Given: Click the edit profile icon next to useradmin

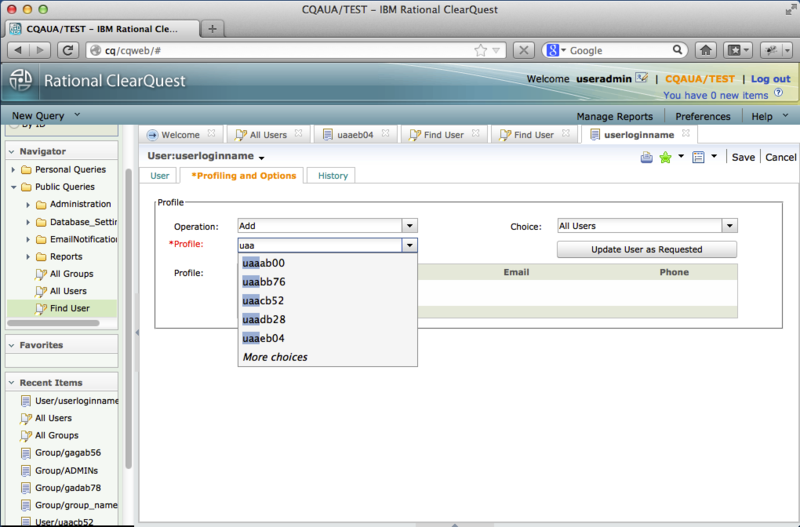Looking at the screenshot, I should tap(642, 78).
